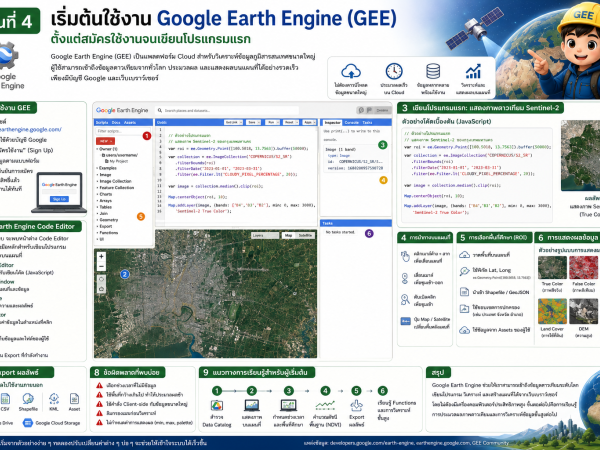
Task: Click the warning triangle beside the Client-side row
Action: click(99, 404)
